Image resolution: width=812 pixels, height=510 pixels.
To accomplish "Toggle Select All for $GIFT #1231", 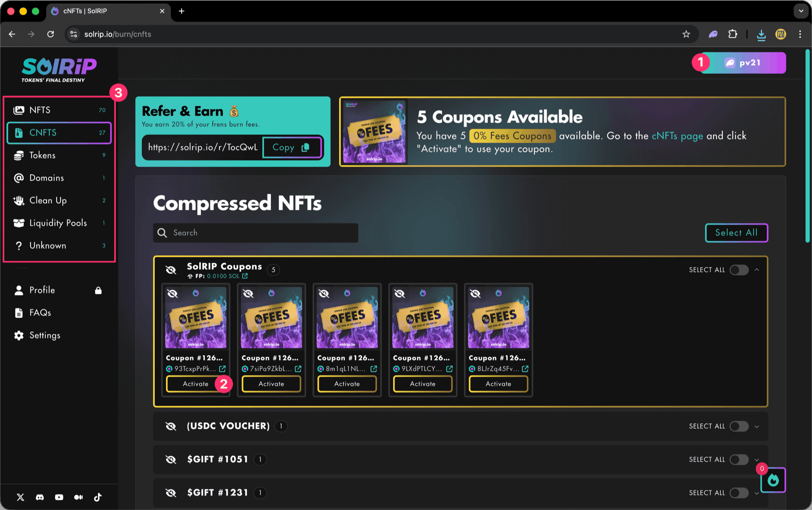I will click(x=739, y=493).
